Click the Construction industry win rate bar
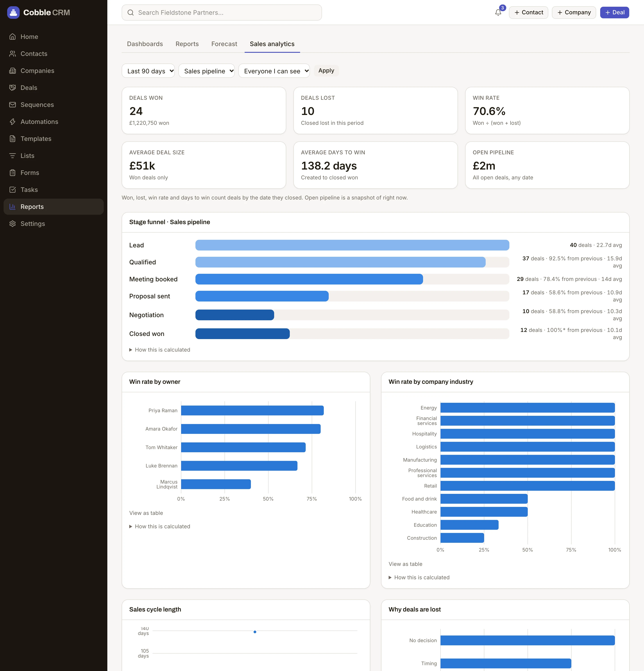 [x=462, y=538]
